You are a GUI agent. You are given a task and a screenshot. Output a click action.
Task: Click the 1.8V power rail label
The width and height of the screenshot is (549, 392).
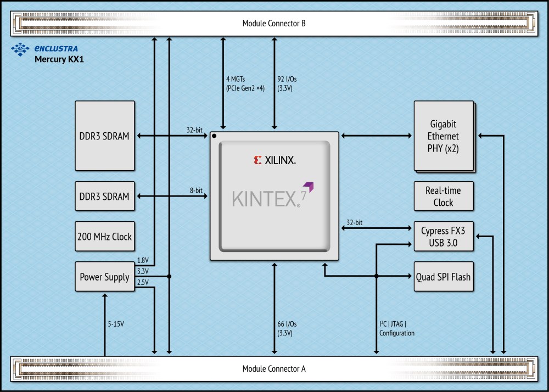point(143,260)
